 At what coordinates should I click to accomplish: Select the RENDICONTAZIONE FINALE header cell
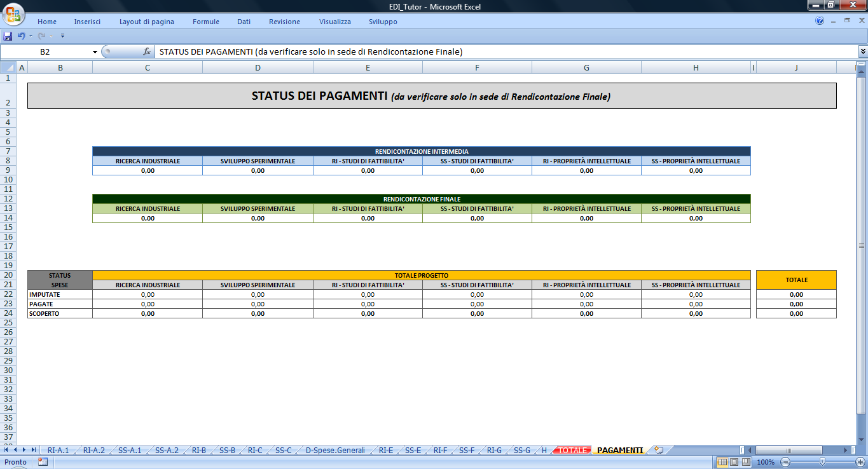coord(422,199)
